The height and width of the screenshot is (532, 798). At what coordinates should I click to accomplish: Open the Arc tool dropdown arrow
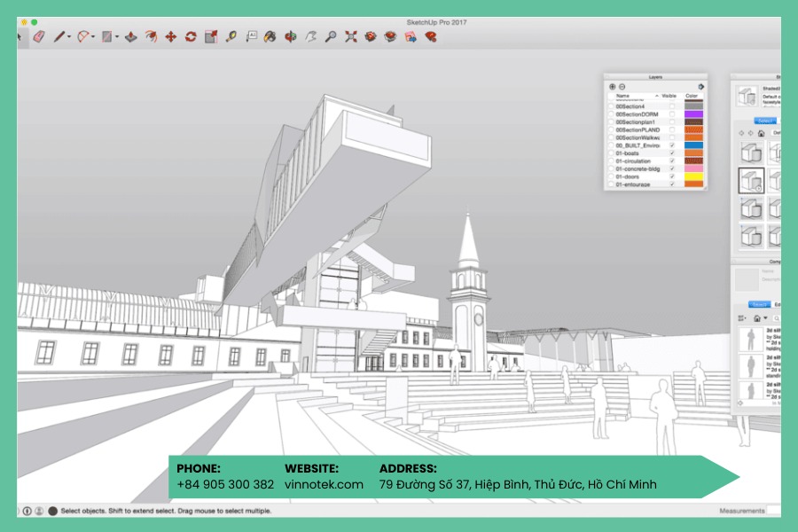tap(92, 36)
